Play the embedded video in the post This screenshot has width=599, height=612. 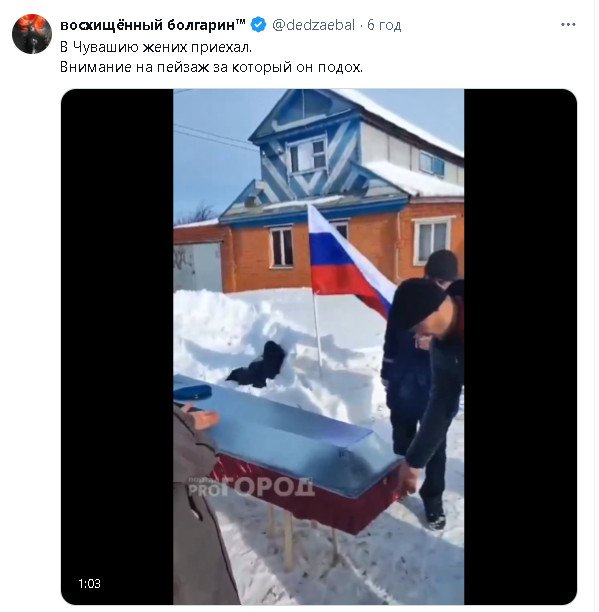tap(318, 347)
